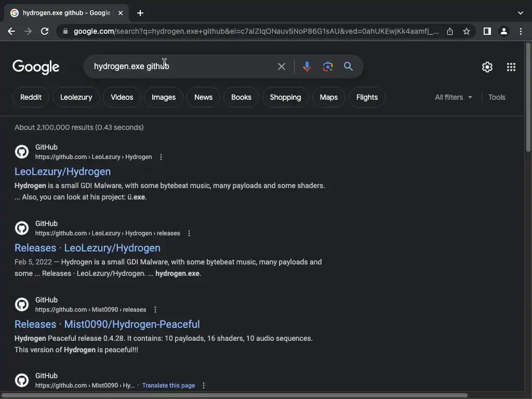
Task: Reload the current page
Action: [x=45, y=31]
